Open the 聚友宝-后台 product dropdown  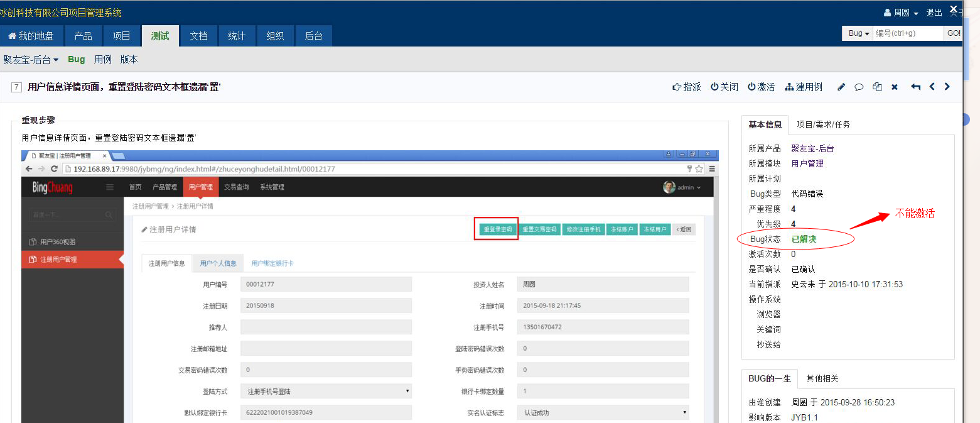click(x=31, y=60)
